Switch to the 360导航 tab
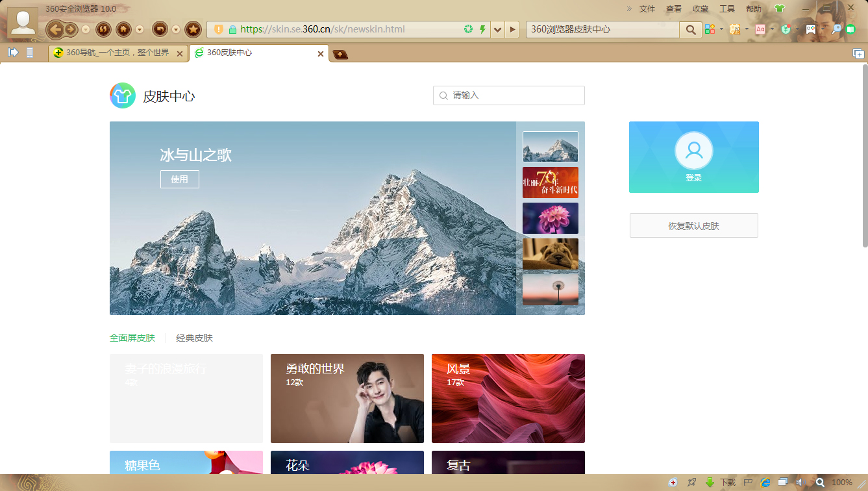868x491 pixels. [118, 53]
